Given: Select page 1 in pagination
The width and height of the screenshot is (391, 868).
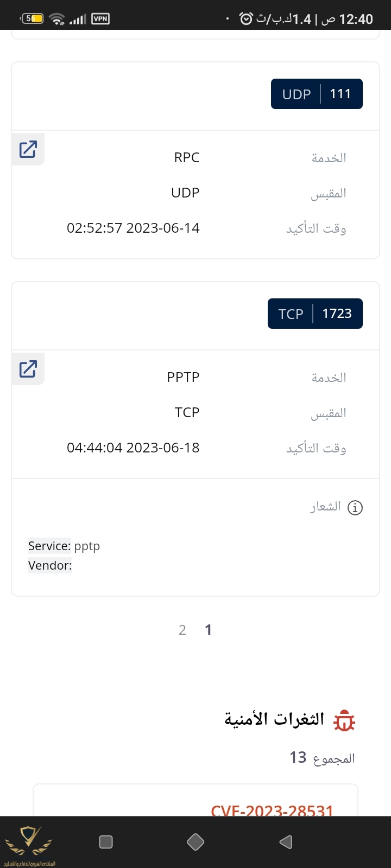Looking at the screenshot, I should (x=208, y=630).
